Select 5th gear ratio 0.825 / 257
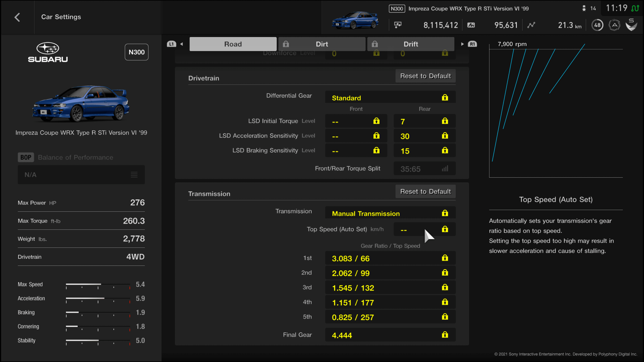644x362 pixels. [x=390, y=317]
